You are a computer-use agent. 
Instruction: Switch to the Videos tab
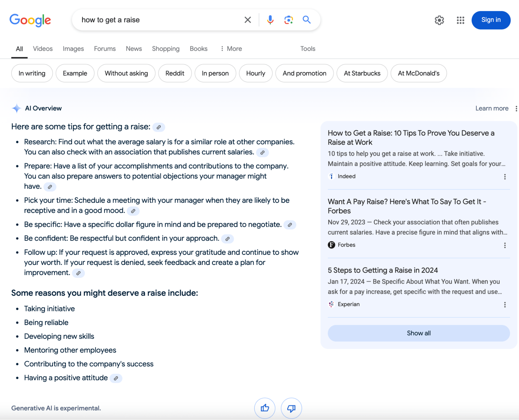pos(43,49)
